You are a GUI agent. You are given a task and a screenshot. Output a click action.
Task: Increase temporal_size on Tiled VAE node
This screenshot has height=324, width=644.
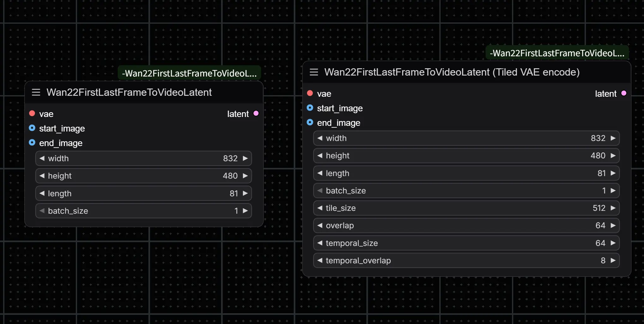pyautogui.click(x=613, y=243)
